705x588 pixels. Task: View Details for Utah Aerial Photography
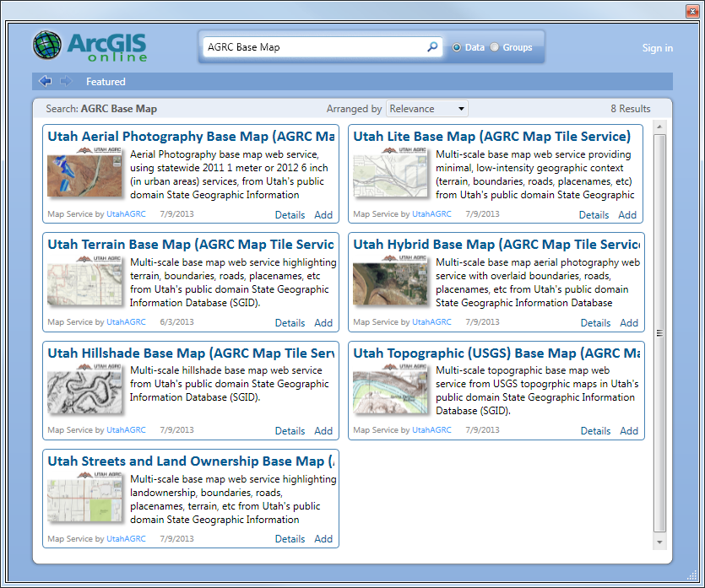tap(290, 215)
